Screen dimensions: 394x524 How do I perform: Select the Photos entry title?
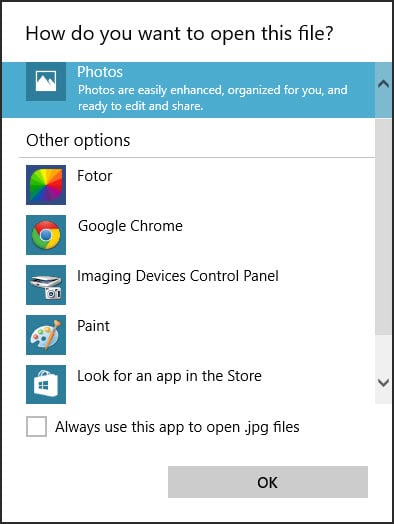coord(100,72)
